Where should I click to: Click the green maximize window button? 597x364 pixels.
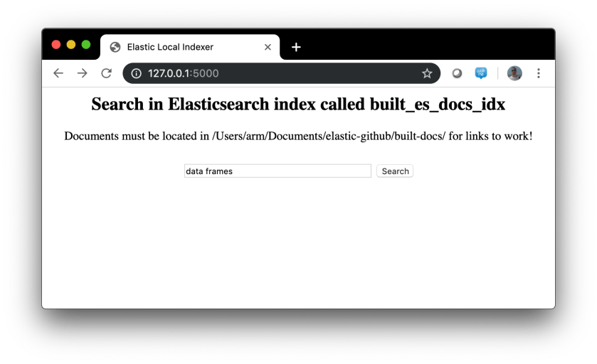(86, 45)
